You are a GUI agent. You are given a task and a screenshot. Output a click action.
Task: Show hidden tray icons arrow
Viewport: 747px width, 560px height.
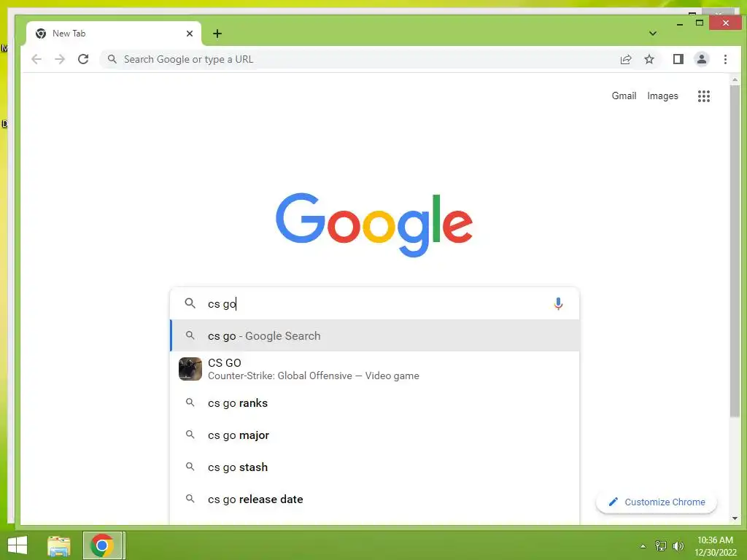click(x=643, y=546)
